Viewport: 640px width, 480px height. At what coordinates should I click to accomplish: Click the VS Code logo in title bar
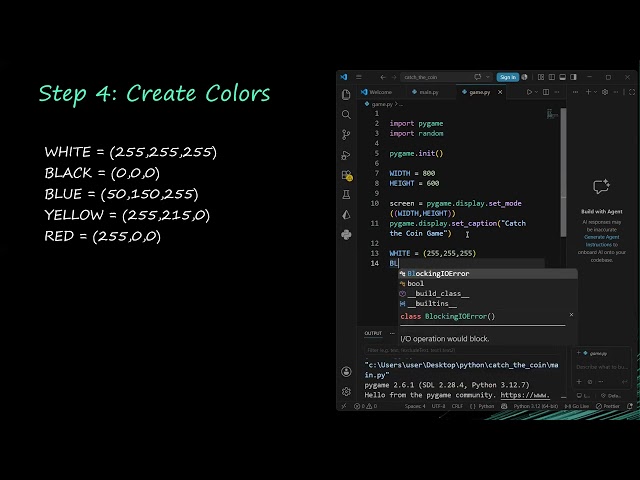coord(344,77)
